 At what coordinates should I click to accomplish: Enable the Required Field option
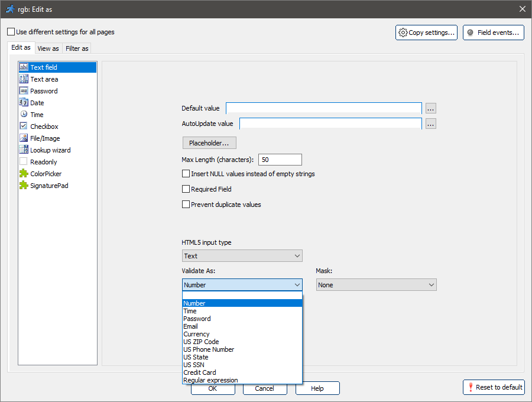tap(186, 189)
